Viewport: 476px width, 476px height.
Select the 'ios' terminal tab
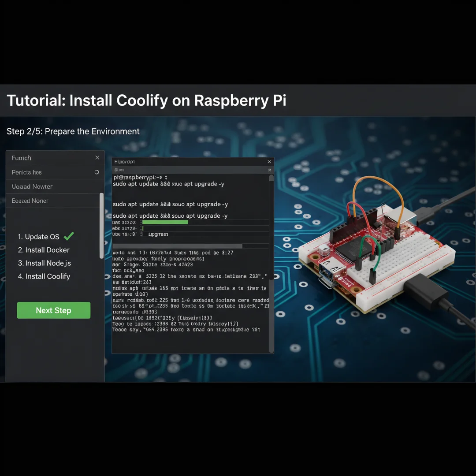tap(119, 170)
